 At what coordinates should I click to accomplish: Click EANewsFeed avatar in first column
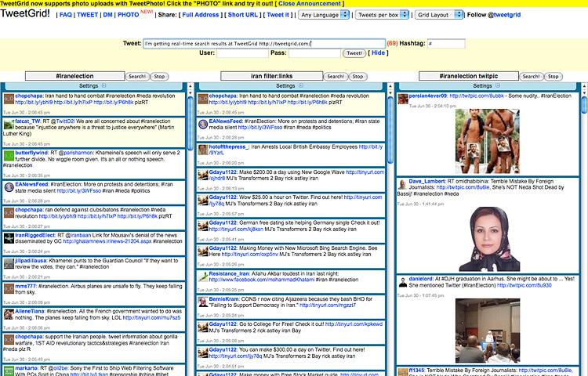point(9,187)
